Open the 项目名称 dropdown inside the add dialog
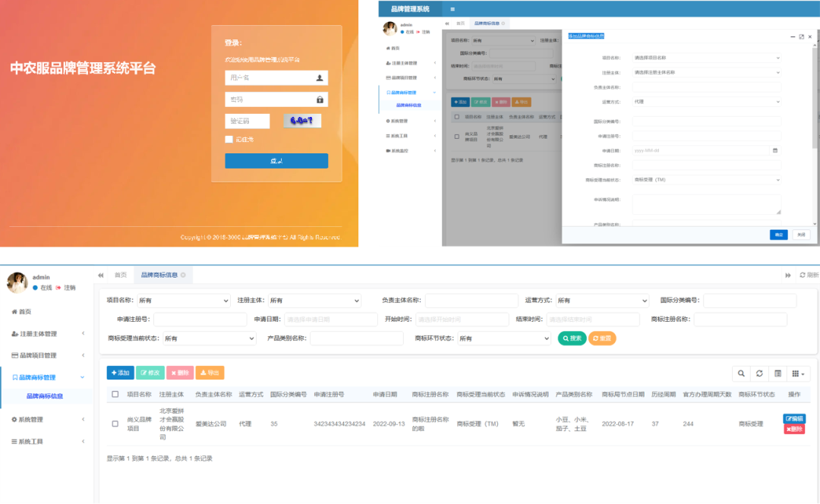Image resolution: width=820 pixels, height=504 pixels. (707, 58)
